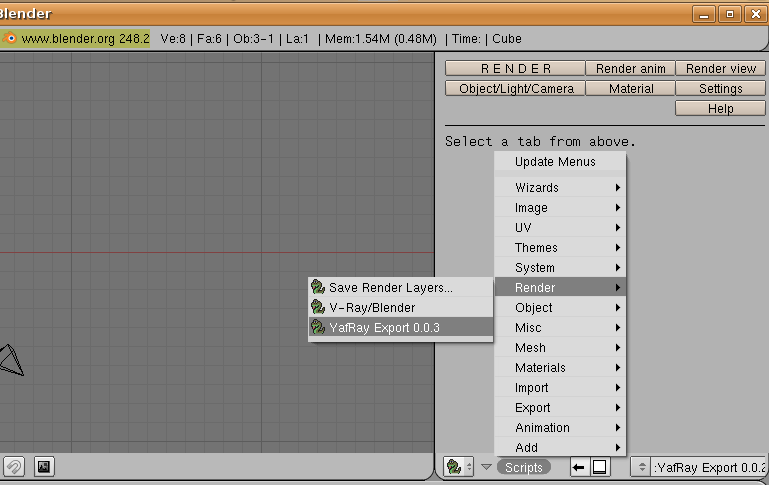Run YafRay Export 0.0.3 script
This screenshot has height=485, width=769.
click(401, 328)
